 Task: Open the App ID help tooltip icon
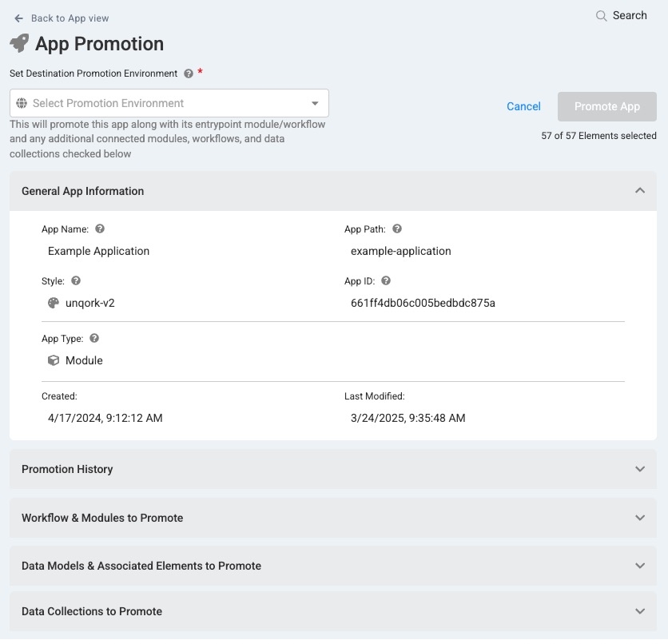pos(386,281)
